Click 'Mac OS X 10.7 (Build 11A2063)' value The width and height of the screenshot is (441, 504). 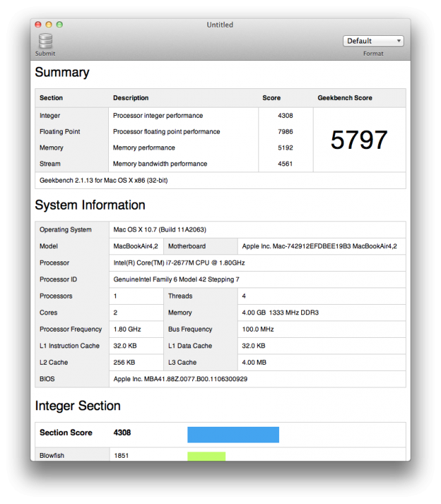click(160, 230)
